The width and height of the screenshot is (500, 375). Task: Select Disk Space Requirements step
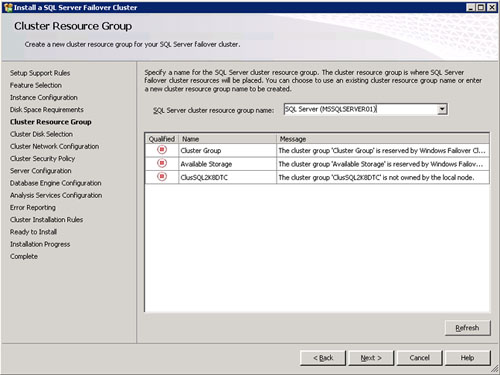coord(47,110)
